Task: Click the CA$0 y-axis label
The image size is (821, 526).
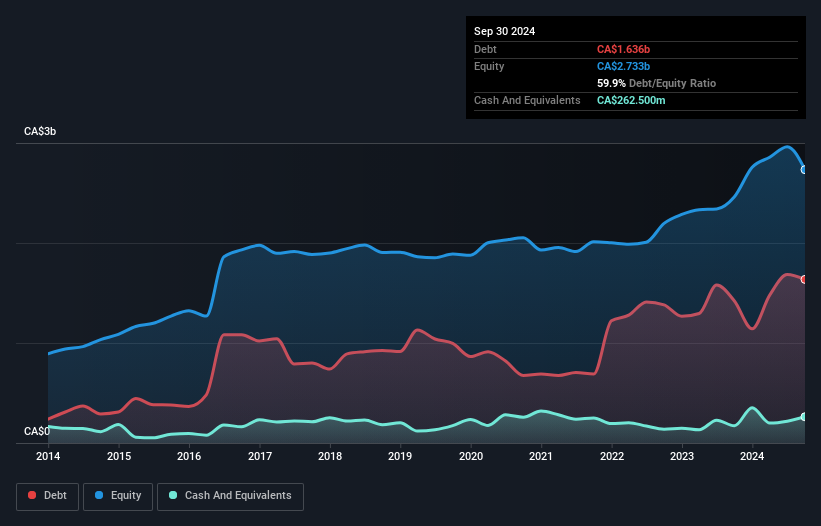Action: point(37,431)
